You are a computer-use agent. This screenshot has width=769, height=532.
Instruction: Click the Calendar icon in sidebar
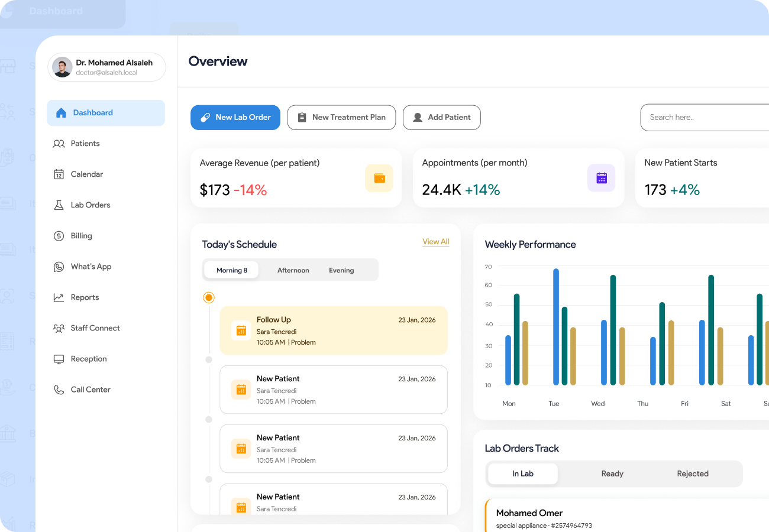pos(59,174)
